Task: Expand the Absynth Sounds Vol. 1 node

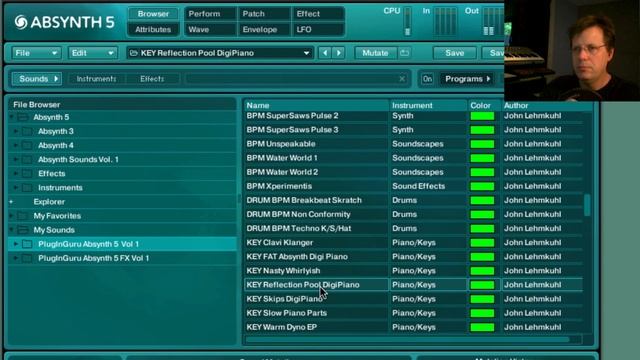Action: (x=16, y=160)
